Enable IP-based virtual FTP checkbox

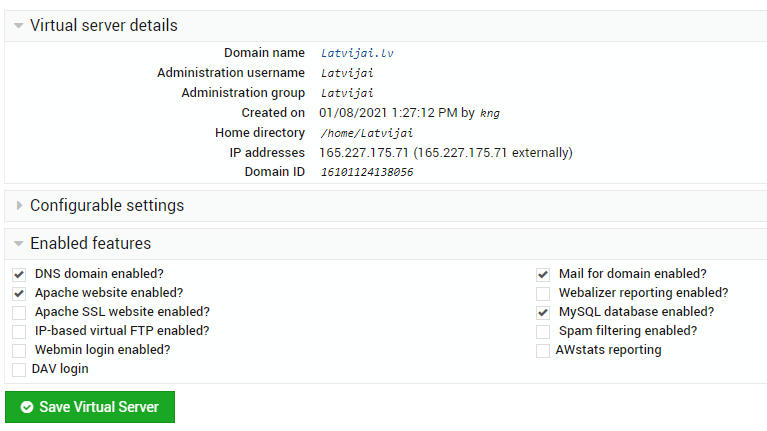19,332
